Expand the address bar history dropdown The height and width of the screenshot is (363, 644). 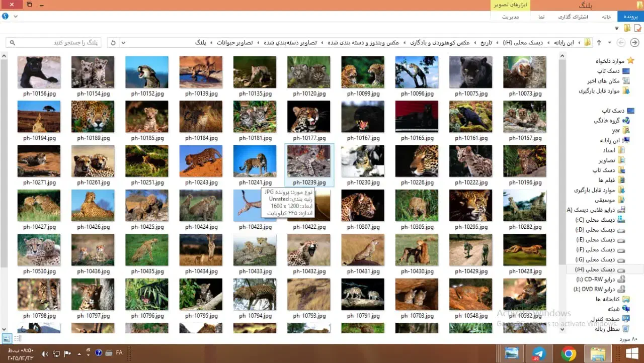point(124,43)
